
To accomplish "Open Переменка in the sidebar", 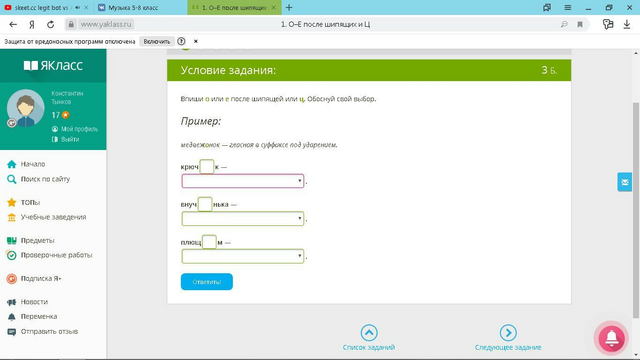I will tap(39, 317).
